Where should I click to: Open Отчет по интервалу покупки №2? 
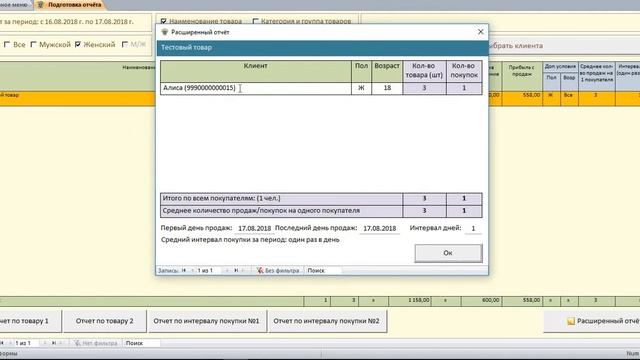point(327,321)
